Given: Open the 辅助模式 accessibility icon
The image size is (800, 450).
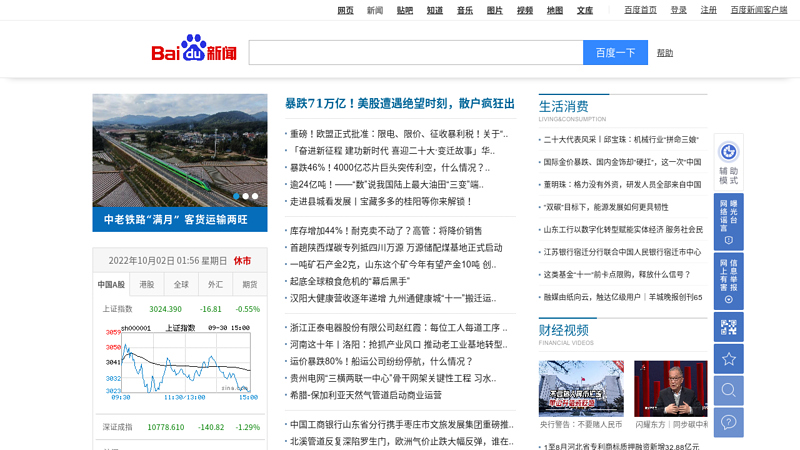Looking at the screenshot, I should tap(729, 162).
